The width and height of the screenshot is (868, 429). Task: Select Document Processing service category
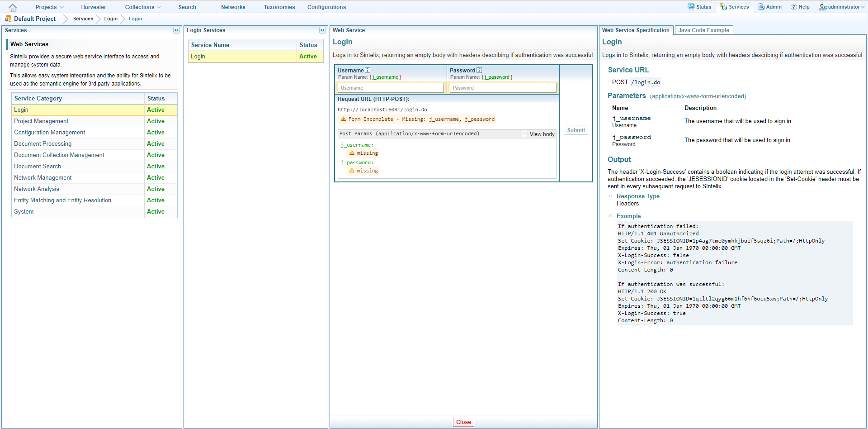pos(43,143)
